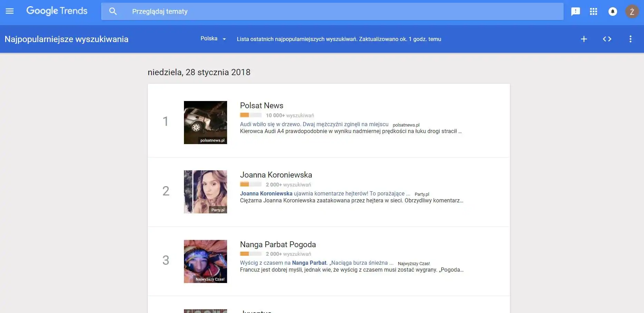Click the Joanna Koroniewska search volume bar
Image resolution: width=644 pixels, height=313 pixels.
point(251,184)
